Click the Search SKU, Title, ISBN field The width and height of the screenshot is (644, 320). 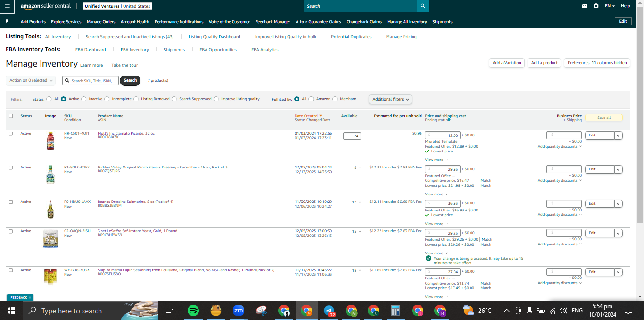[x=91, y=81]
